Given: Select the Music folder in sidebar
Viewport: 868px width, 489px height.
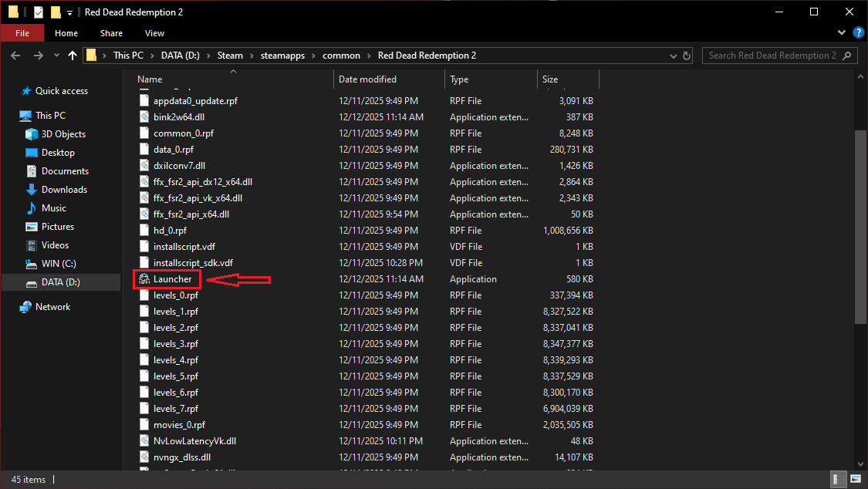Looking at the screenshot, I should [53, 208].
